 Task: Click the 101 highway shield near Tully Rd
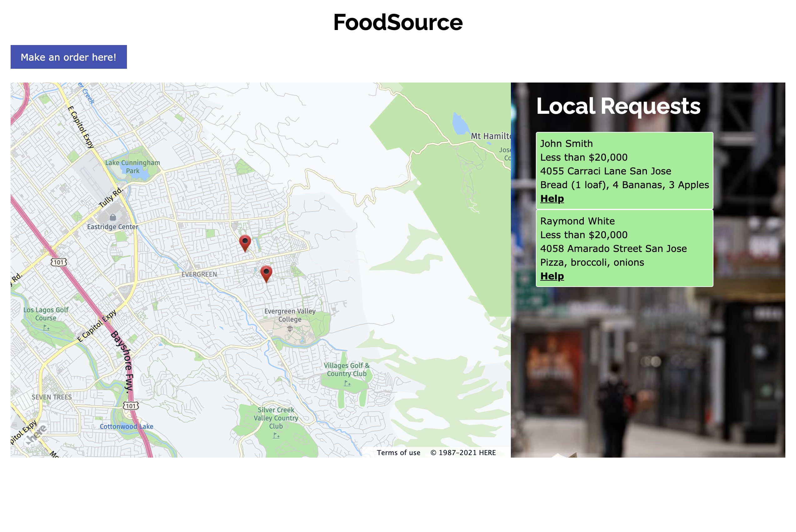[x=58, y=262]
